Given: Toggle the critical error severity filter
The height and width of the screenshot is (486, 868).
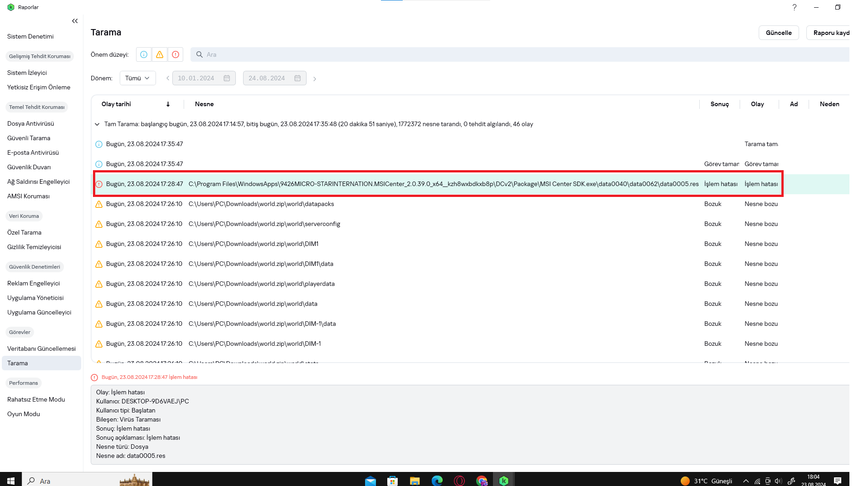Looking at the screenshot, I should (x=176, y=54).
